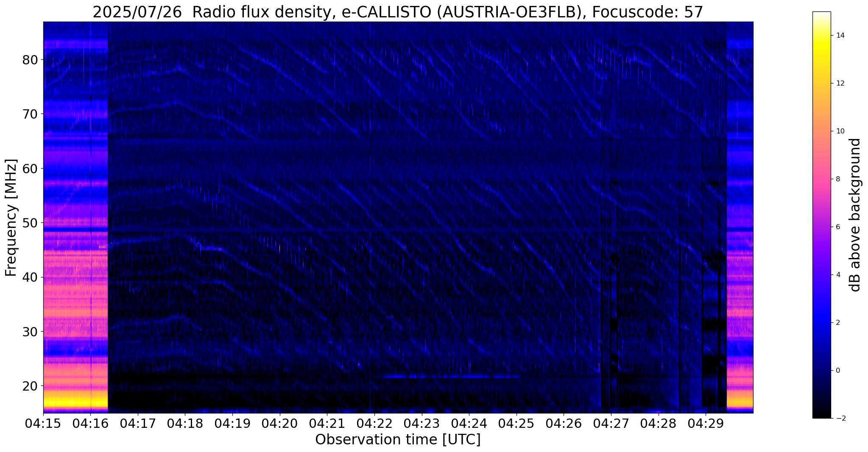868x452 pixels.
Task: Click the 04:22 time tick label
Action: point(374,424)
